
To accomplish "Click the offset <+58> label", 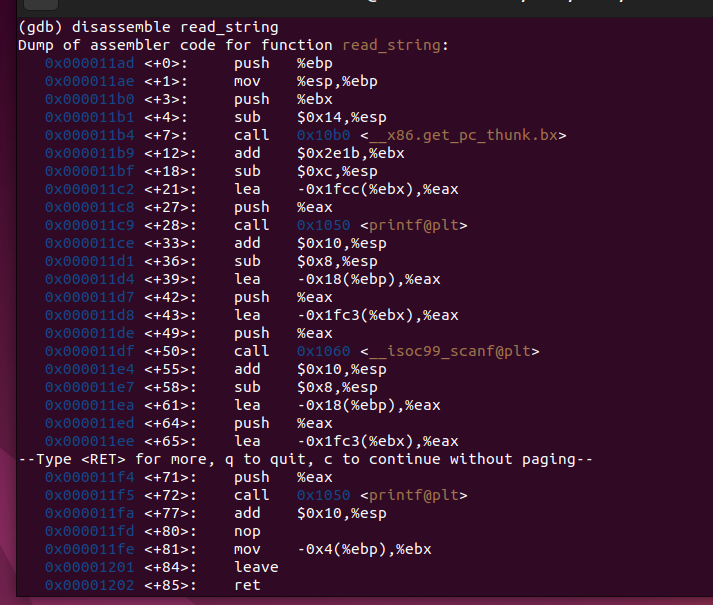I will click(171, 387).
